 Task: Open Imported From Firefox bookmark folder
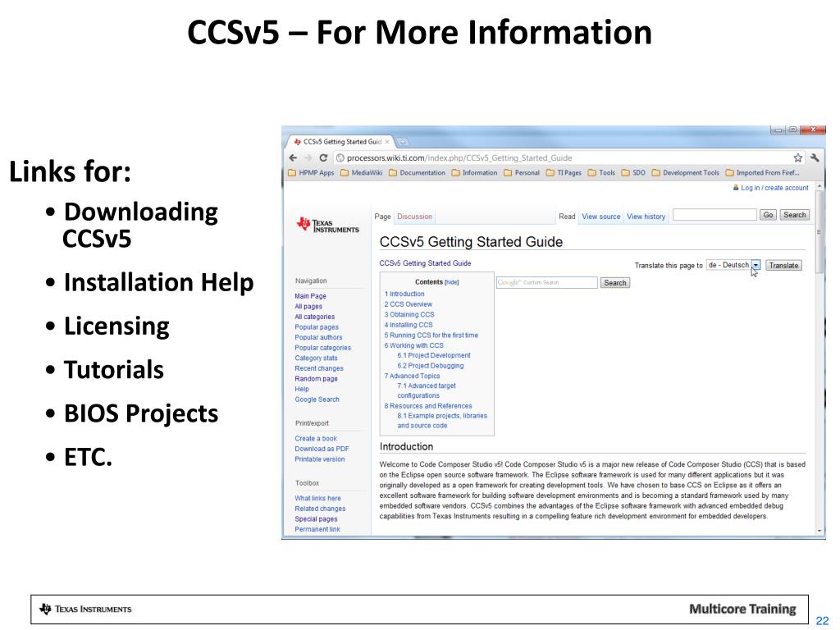point(762,172)
